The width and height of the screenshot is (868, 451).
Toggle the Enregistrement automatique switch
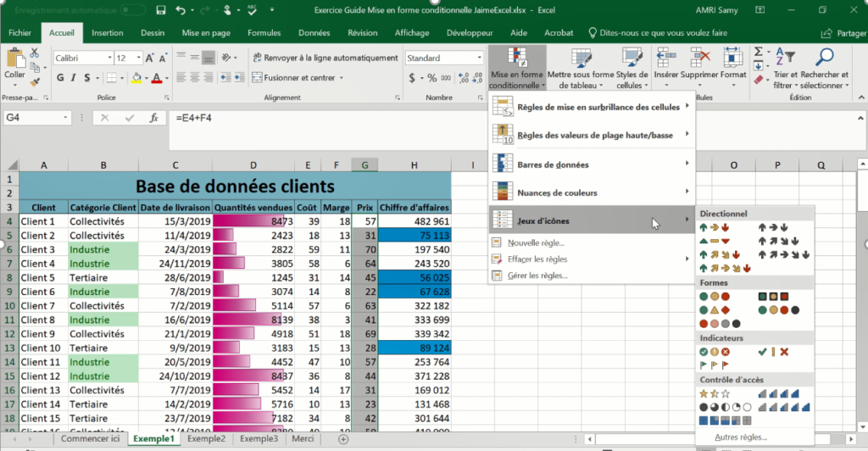[x=132, y=10]
